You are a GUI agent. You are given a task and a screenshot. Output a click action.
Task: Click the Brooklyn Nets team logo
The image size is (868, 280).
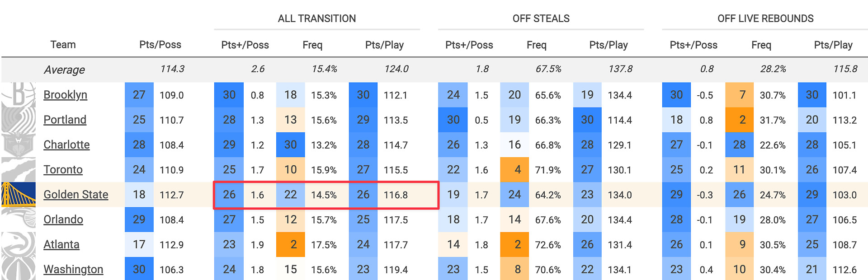point(19,95)
